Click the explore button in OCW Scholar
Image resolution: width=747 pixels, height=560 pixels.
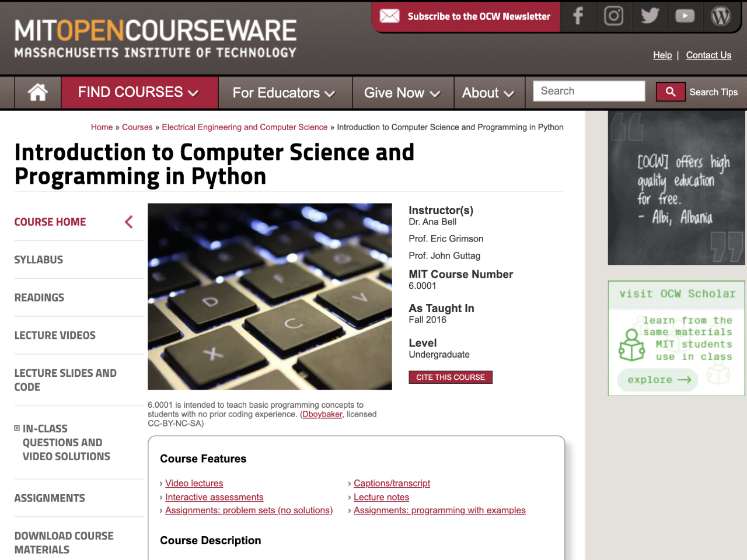pos(658,380)
